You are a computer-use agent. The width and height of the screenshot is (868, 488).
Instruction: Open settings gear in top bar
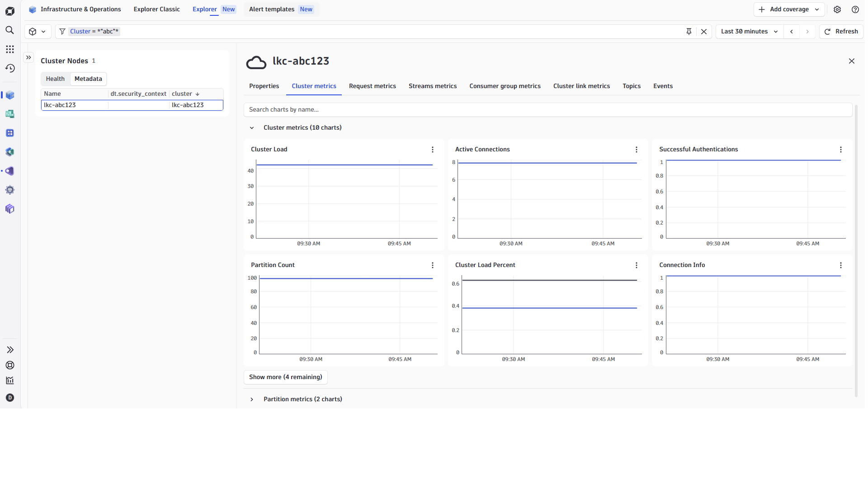pyautogui.click(x=837, y=9)
